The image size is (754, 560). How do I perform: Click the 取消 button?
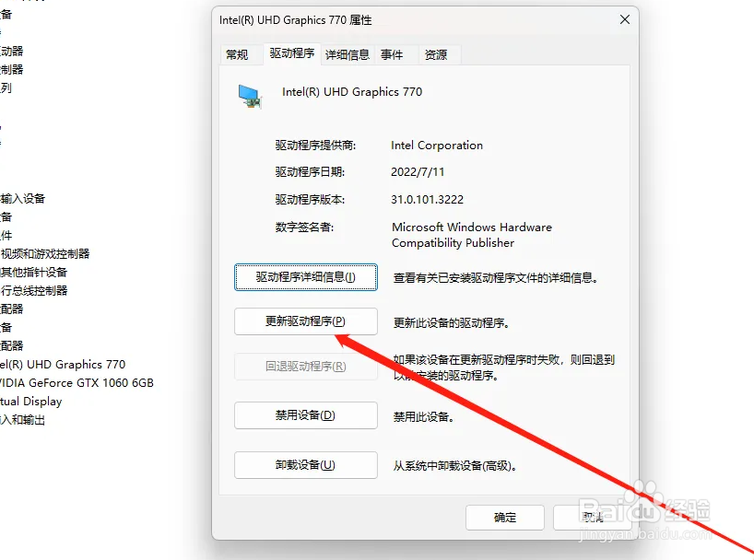click(x=593, y=518)
